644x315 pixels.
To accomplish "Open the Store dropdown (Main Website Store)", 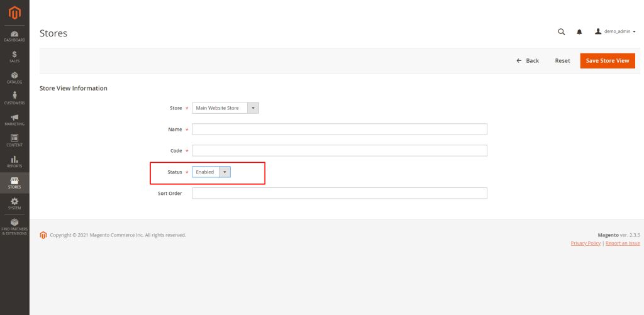I will tap(225, 108).
